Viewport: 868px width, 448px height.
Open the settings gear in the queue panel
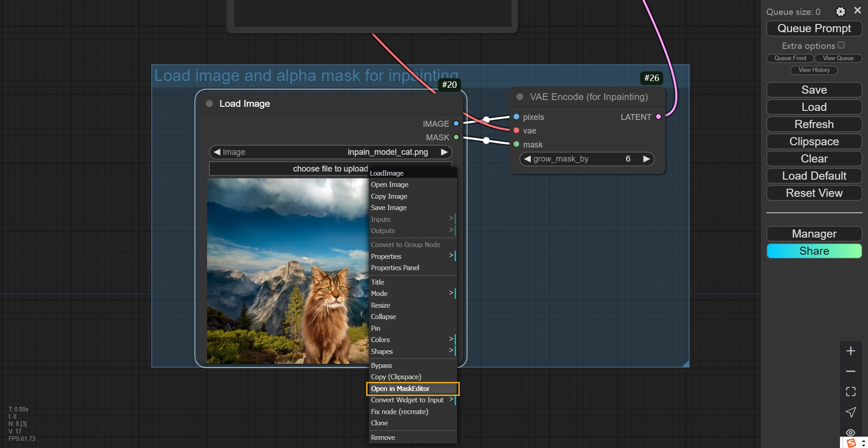point(840,12)
